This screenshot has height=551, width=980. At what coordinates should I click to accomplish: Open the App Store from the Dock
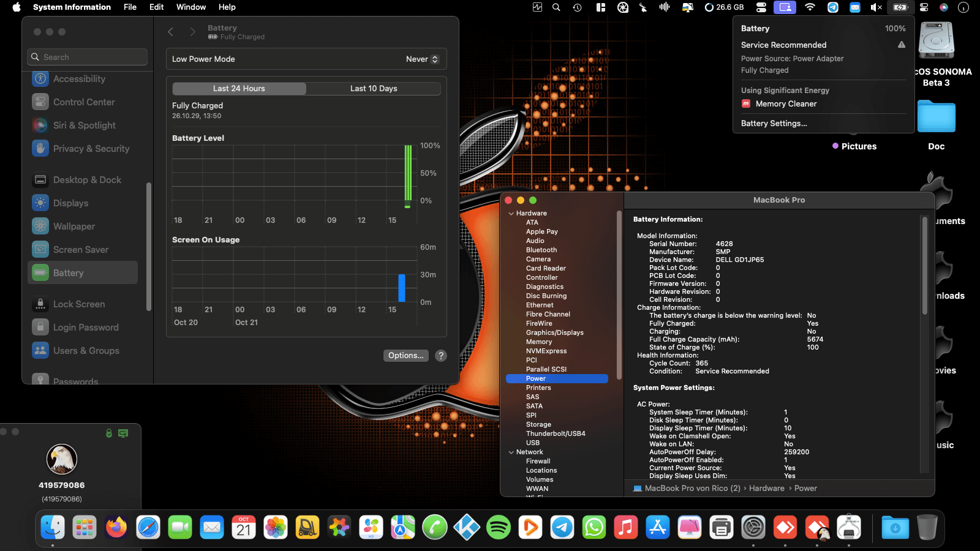coord(658,527)
